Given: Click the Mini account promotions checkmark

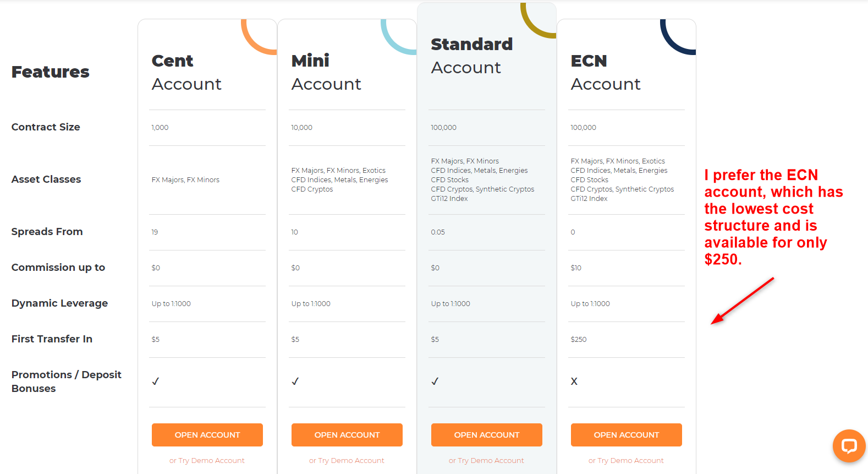Looking at the screenshot, I should pyautogui.click(x=295, y=381).
